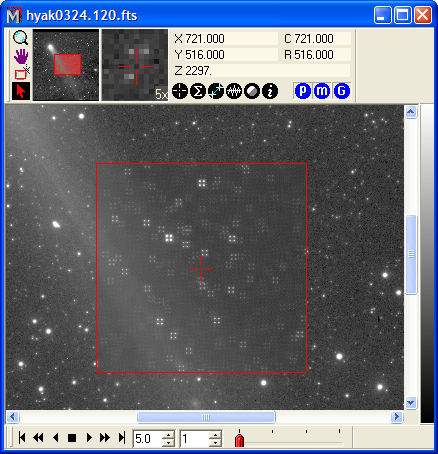Click the half-shaded contrast circle icon

pos(252,91)
